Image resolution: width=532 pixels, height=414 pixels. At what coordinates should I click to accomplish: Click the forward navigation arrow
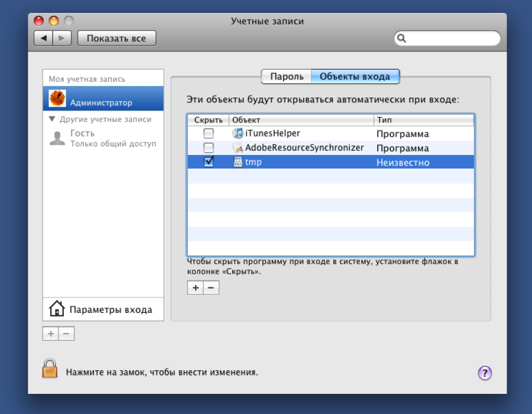(61, 38)
